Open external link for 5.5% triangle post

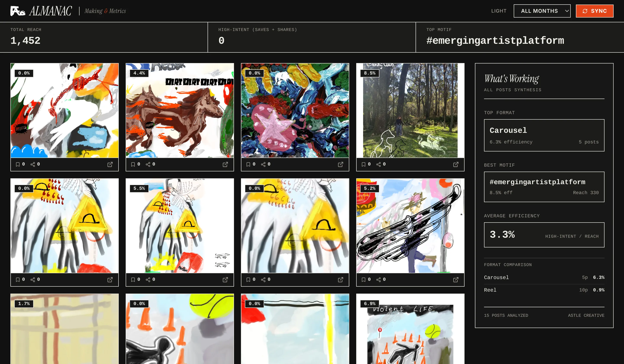click(x=225, y=279)
